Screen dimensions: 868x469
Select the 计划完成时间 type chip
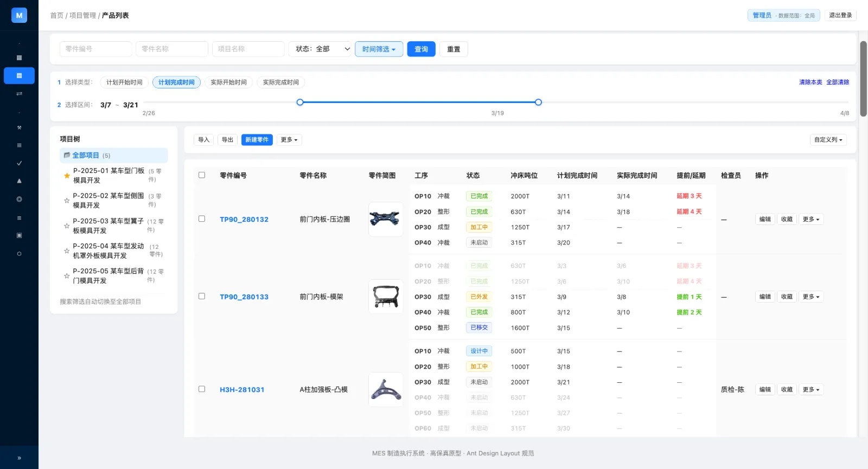(176, 82)
